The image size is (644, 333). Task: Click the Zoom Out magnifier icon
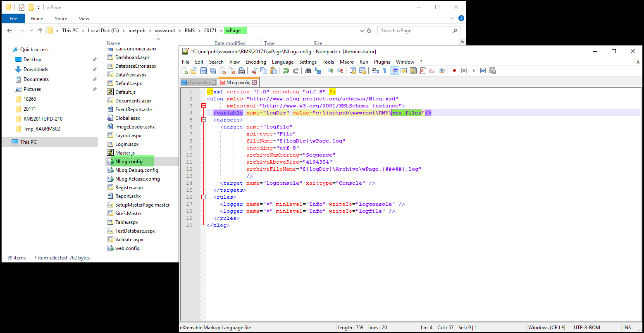[x=340, y=71]
